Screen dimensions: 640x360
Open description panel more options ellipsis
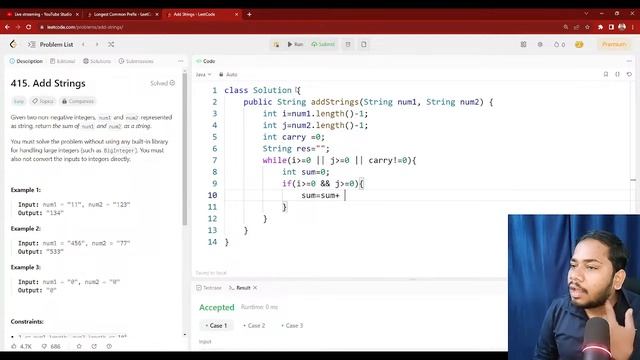pos(181,61)
